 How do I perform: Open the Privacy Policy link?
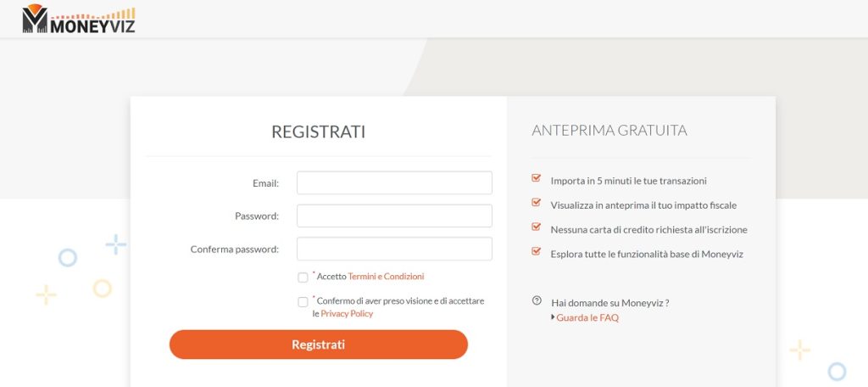pos(347,314)
